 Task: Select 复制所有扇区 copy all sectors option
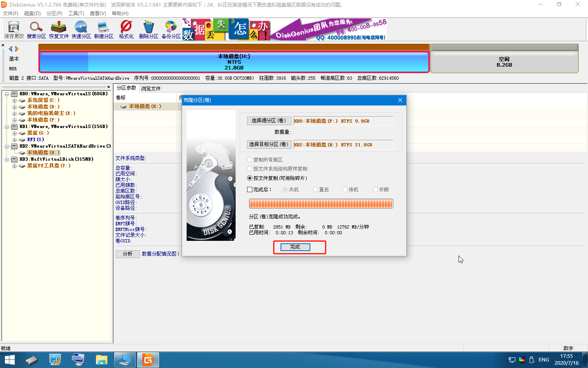pyautogui.click(x=265, y=160)
